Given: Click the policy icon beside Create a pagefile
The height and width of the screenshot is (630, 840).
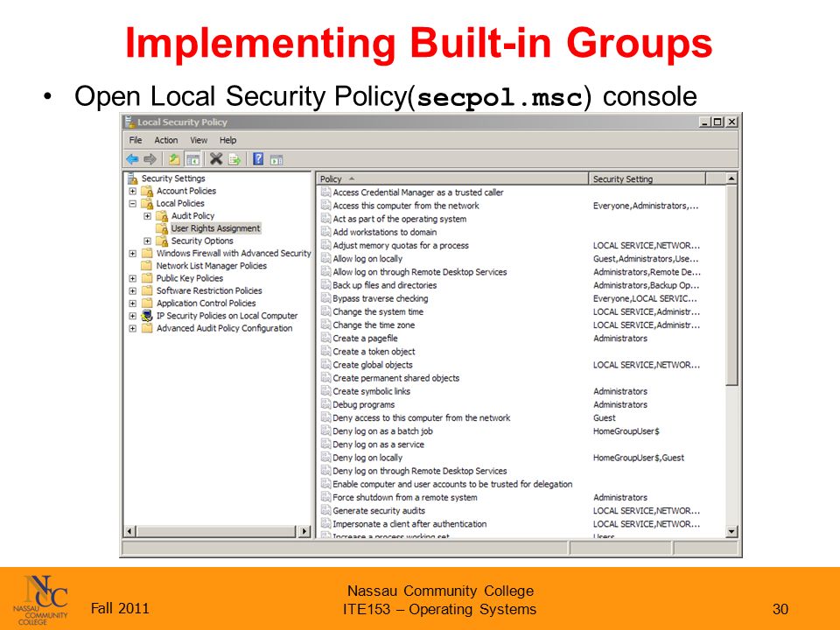Looking at the screenshot, I should tap(325, 338).
